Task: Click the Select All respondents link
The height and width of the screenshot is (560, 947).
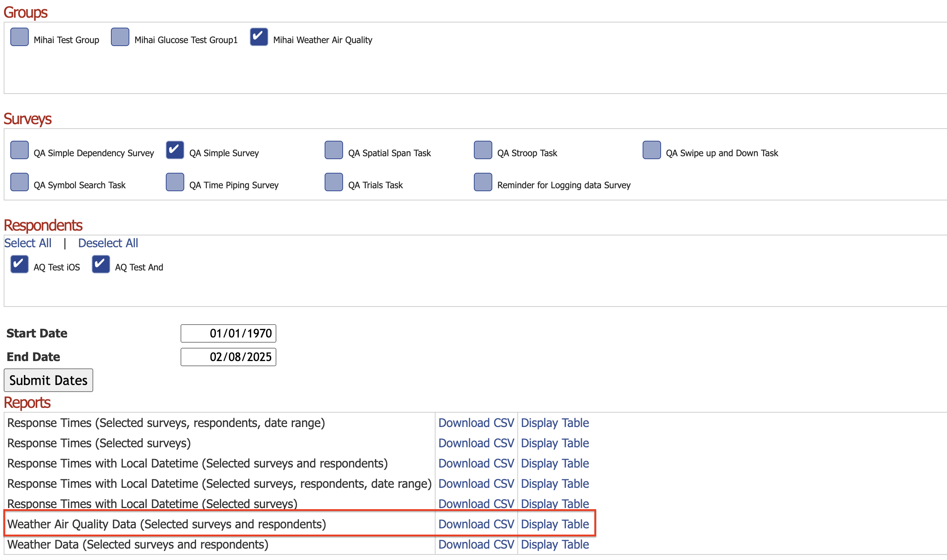Action: [28, 243]
